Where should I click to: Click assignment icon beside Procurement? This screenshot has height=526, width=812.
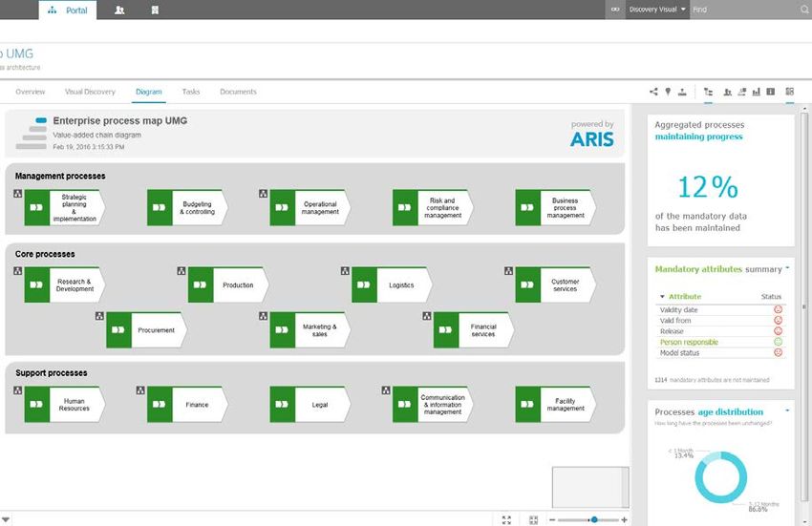(99, 316)
